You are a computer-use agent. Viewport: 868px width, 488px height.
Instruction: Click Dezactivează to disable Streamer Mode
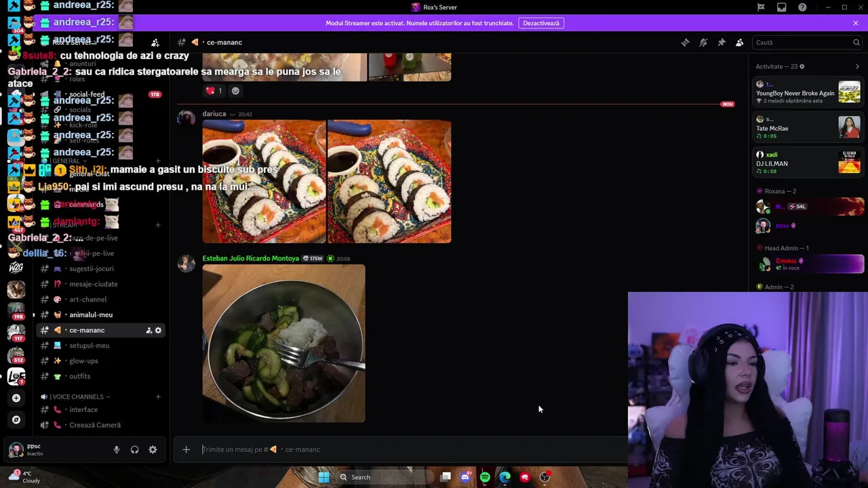[541, 23]
